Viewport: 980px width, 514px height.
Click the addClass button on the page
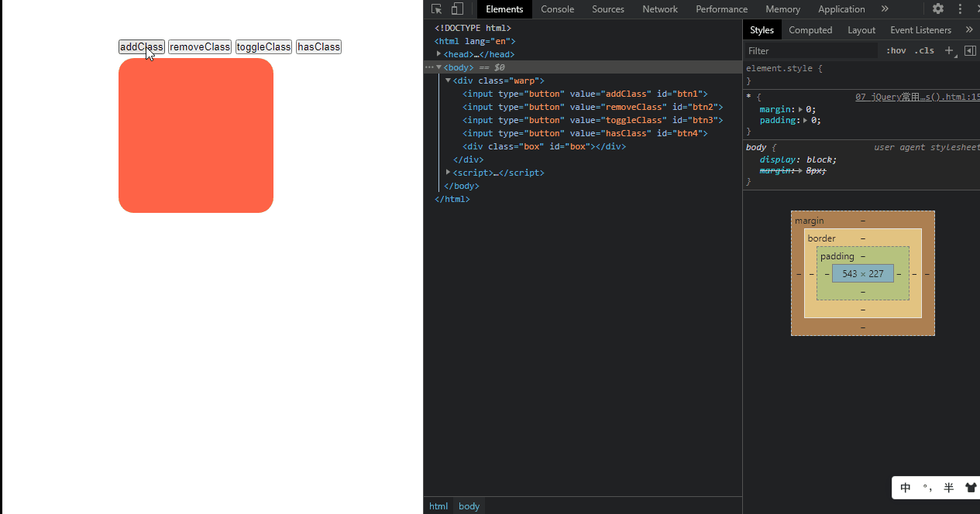pyautogui.click(x=142, y=46)
